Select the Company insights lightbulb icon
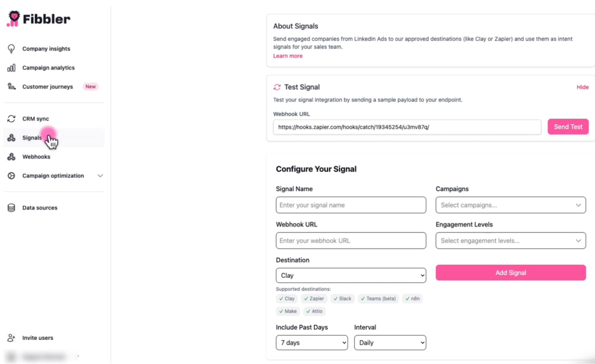The image size is (595, 364). click(11, 49)
